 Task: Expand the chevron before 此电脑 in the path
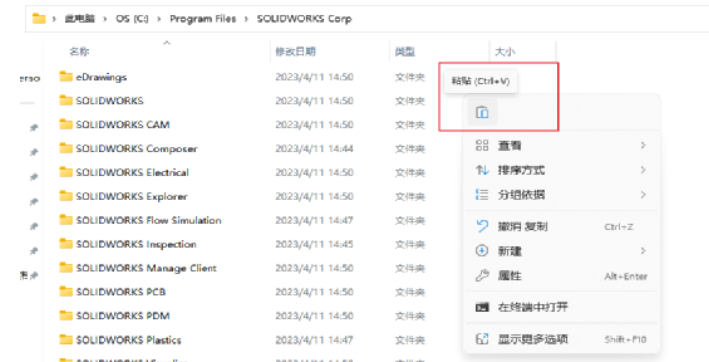click(x=55, y=19)
